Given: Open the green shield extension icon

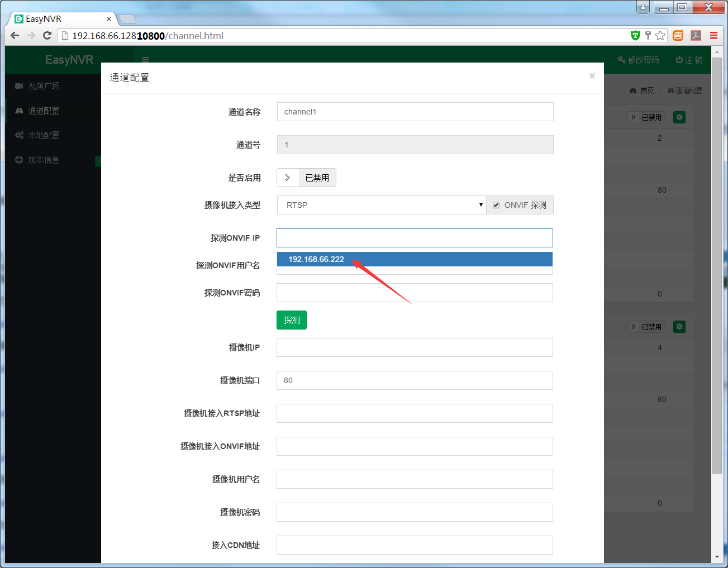Looking at the screenshot, I should point(635,36).
